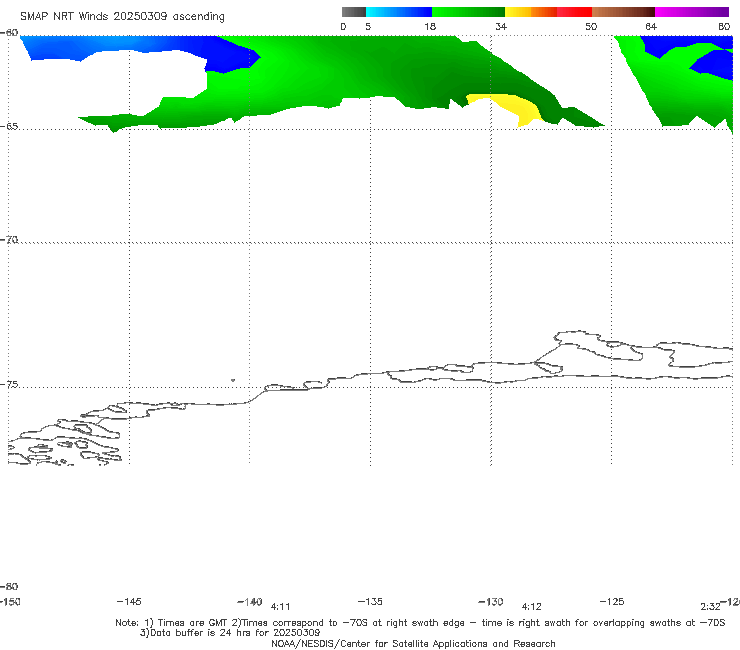The width and height of the screenshot is (740, 650).
Task: Click the color bar label '5'
Action: click(368, 27)
